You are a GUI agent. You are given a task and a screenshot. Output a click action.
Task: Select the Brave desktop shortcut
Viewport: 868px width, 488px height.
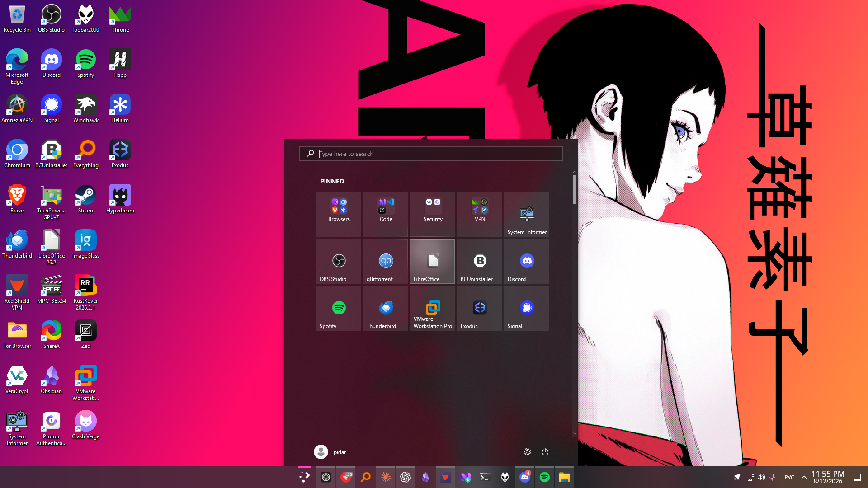tap(17, 199)
